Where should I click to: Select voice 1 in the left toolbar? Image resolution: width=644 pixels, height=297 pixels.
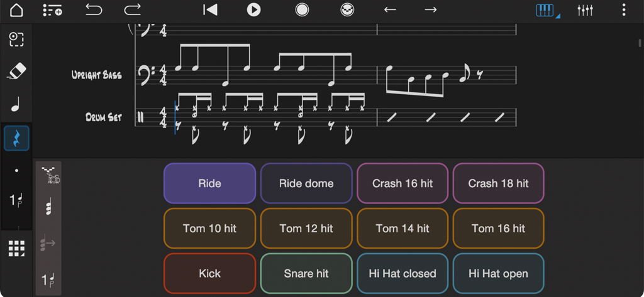tap(16, 200)
